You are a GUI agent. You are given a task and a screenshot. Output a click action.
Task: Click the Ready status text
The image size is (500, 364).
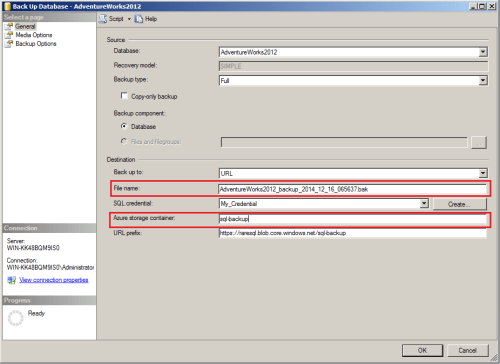(x=36, y=313)
